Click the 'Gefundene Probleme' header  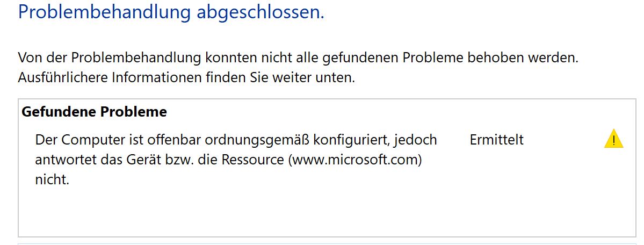point(94,112)
